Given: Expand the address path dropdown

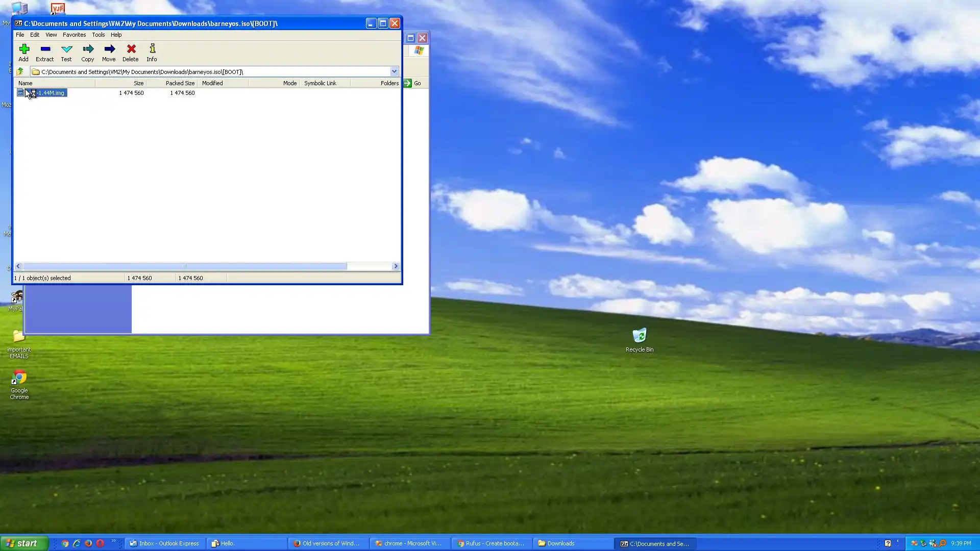Looking at the screenshot, I should (394, 71).
